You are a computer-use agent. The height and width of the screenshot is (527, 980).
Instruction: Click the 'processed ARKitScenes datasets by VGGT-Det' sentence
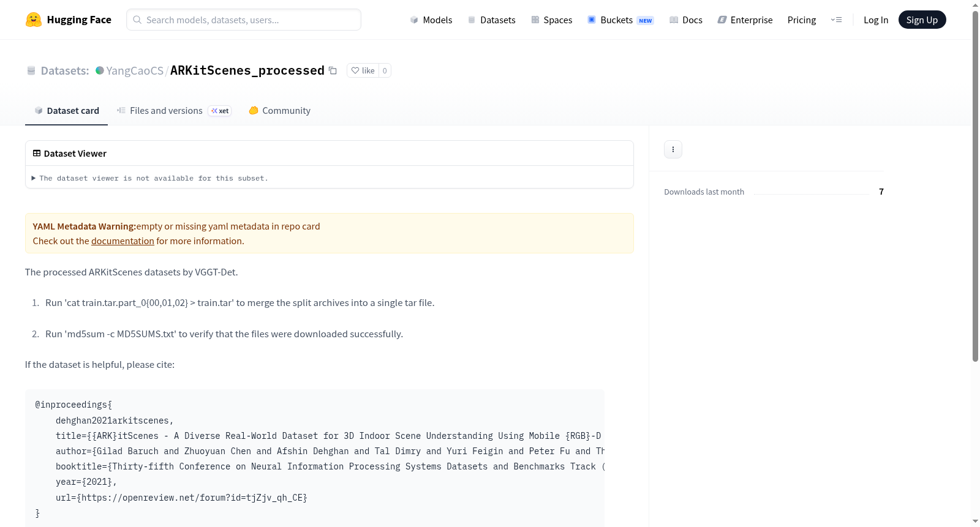click(132, 272)
